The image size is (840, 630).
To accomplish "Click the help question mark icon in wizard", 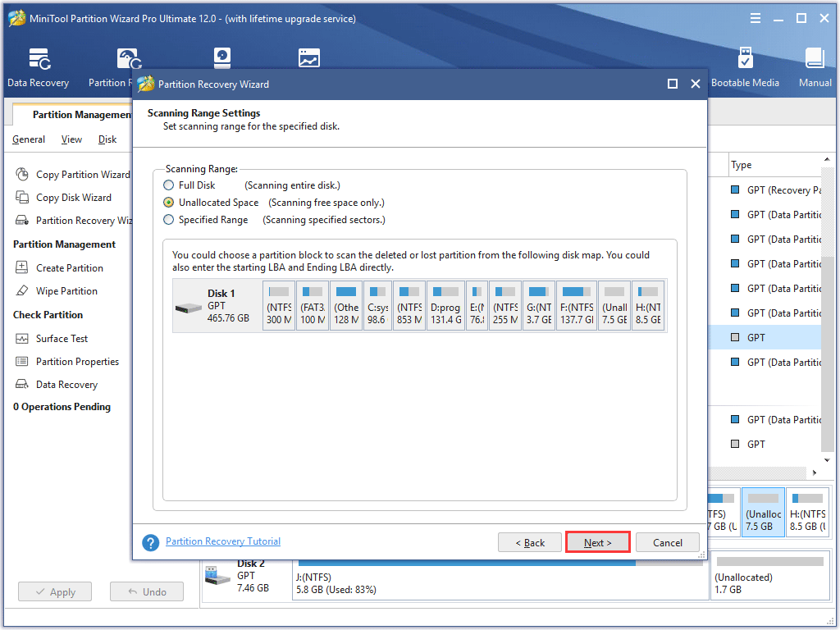I will [x=151, y=542].
